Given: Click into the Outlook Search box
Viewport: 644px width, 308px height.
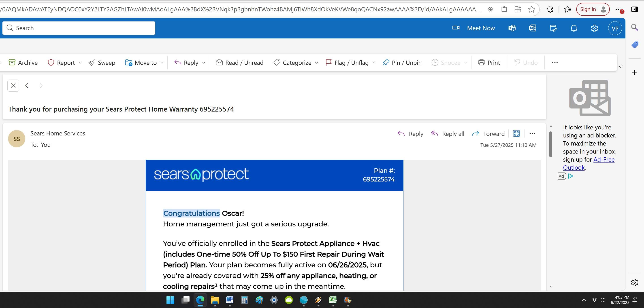Looking at the screenshot, I should (79, 28).
